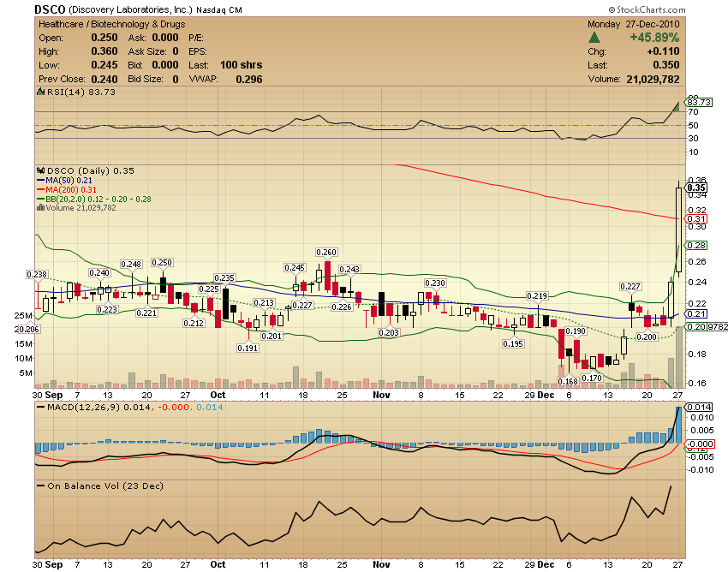Click the red 0.31 MA(200) axis tag
Image resolution: width=728 pixels, height=572 pixels.
[x=696, y=218]
